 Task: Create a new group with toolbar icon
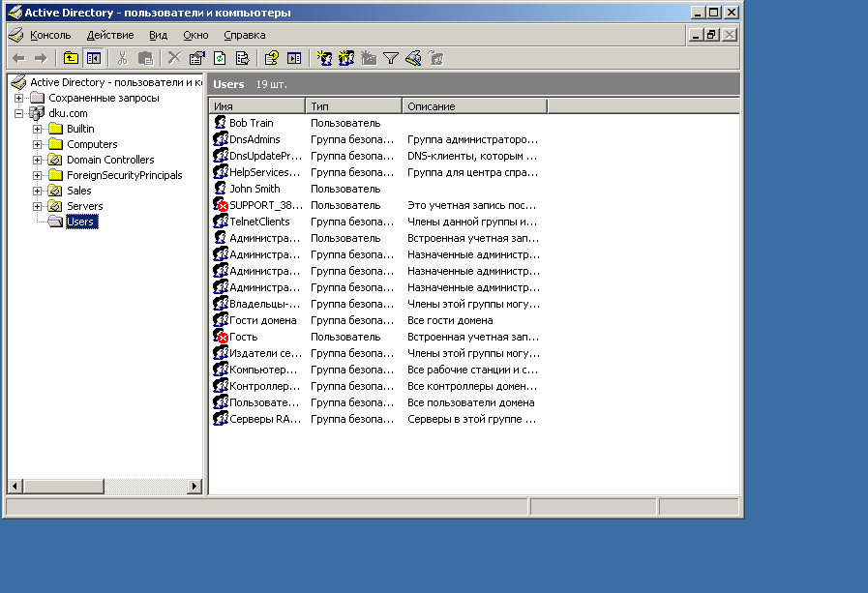[x=346, y=58]
